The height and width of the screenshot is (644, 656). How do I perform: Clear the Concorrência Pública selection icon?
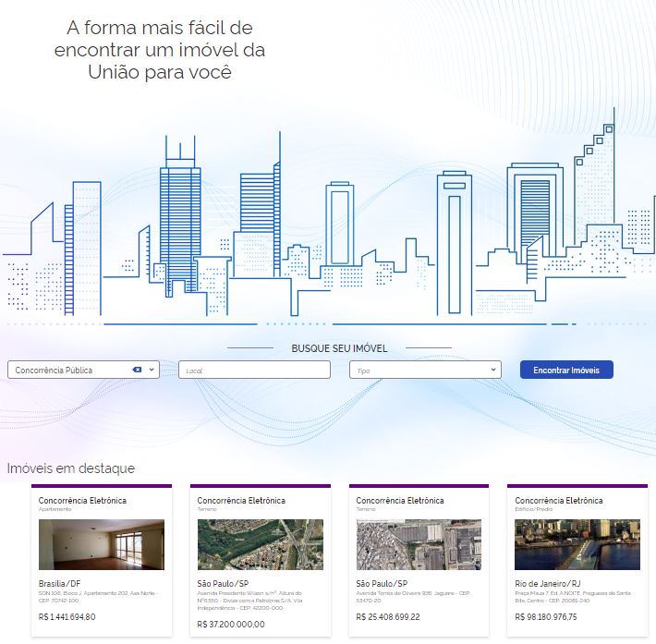click(x=137, y=370)
